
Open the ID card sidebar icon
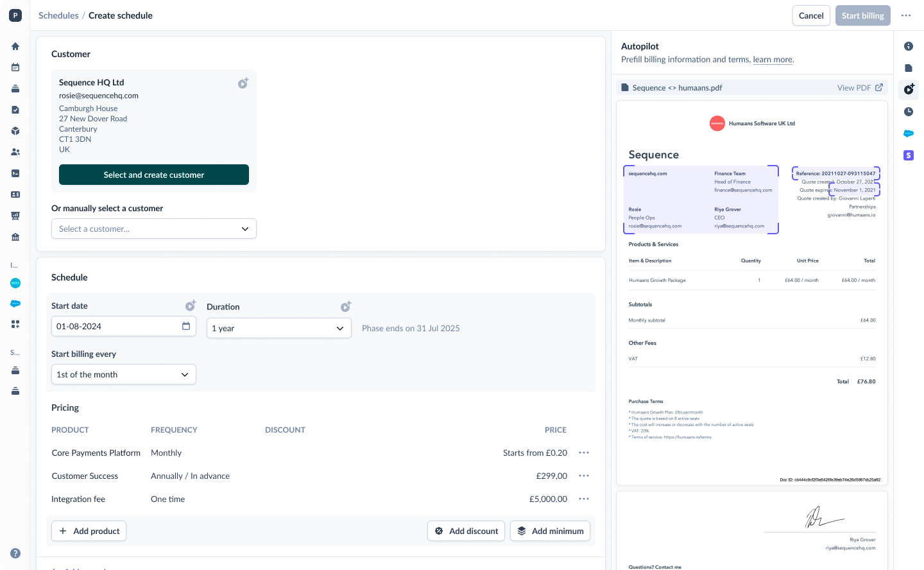tap(15, 194)
